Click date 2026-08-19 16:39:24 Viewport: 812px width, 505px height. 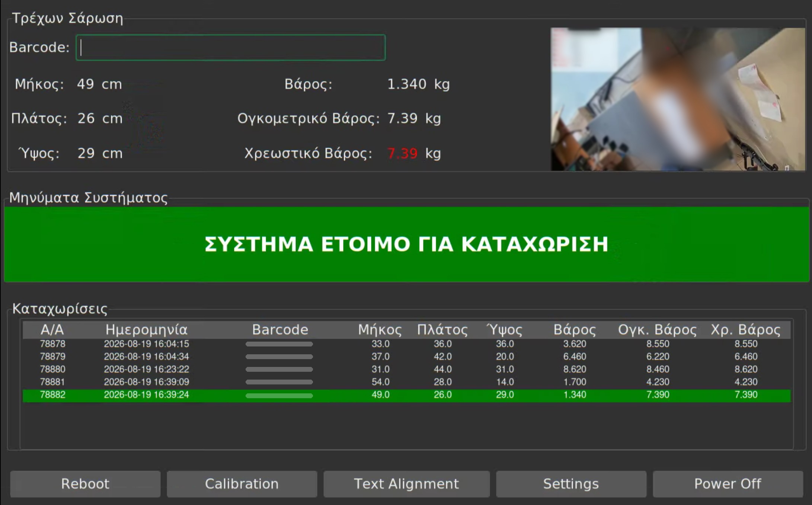pos(147,395)
